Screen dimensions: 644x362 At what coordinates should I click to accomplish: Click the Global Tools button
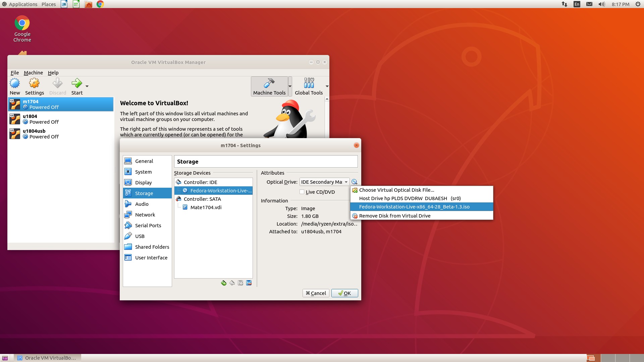(309, 86)
